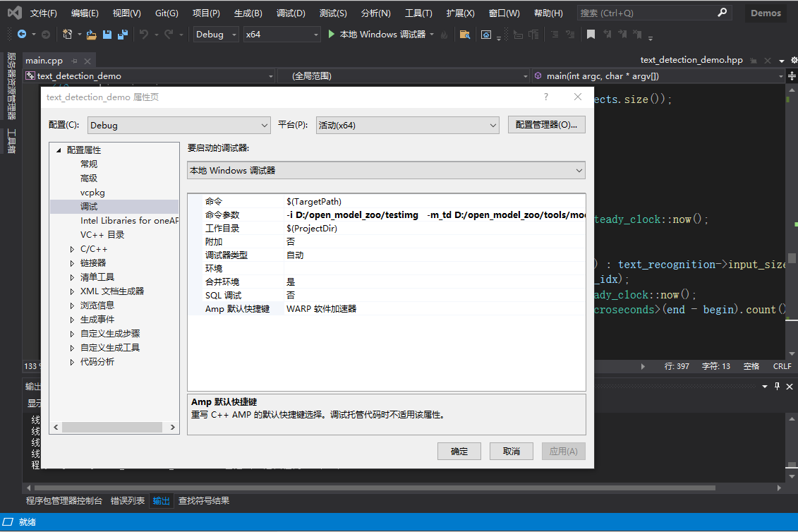The width and height of the screenshot is (798, 532).
Task: Open the Configuration Debug dropdown in the dialog
Action: click(x=179, y=125)
